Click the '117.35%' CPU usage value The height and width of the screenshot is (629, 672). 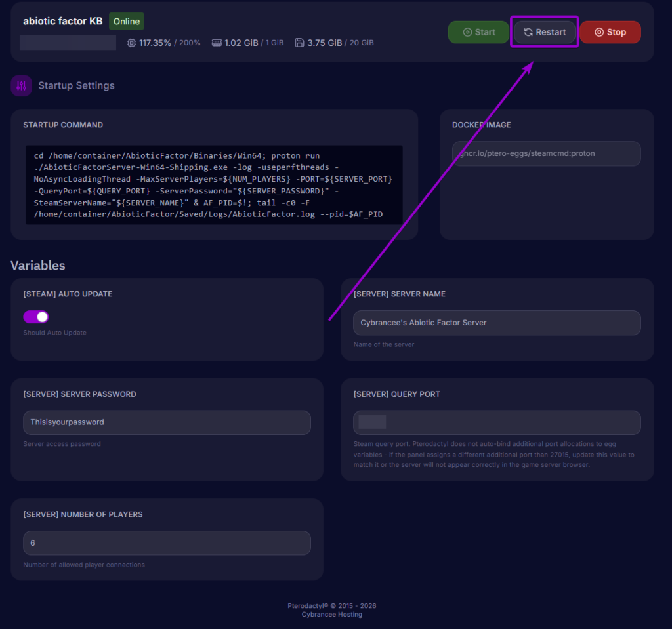click(155, 43)
